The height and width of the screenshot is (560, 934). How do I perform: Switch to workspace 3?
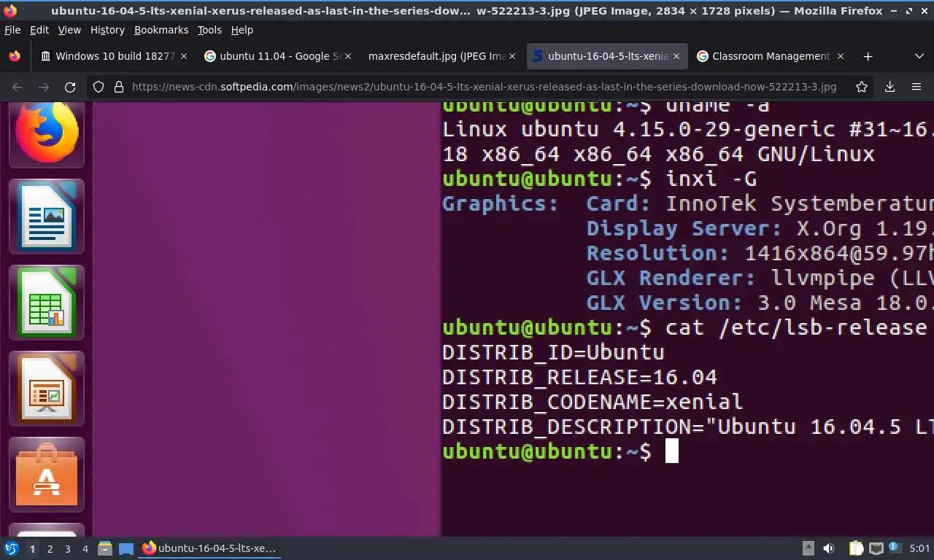pos(67,548)
